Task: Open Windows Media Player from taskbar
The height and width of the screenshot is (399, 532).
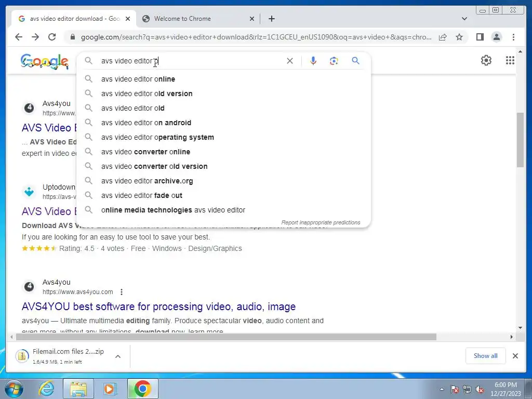Action: (110, 389)
